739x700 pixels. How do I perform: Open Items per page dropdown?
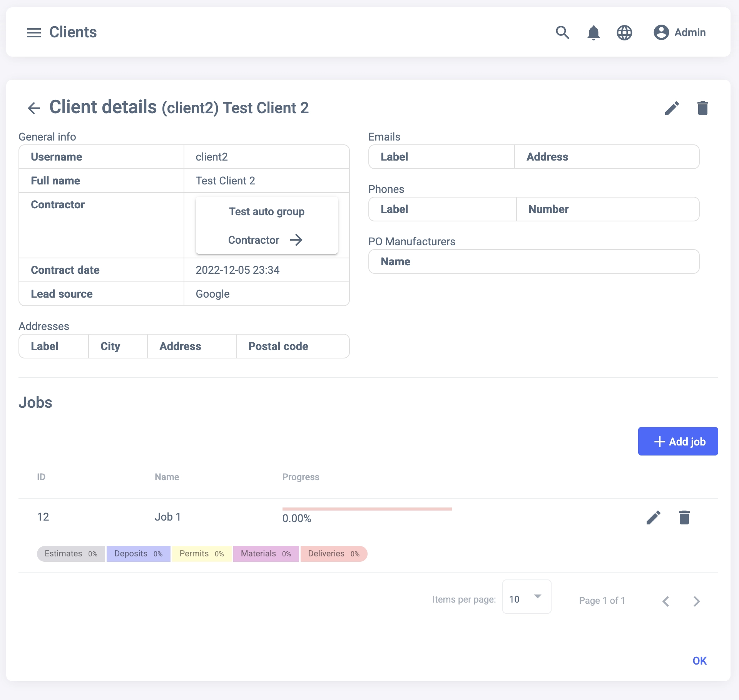(526, 597)
